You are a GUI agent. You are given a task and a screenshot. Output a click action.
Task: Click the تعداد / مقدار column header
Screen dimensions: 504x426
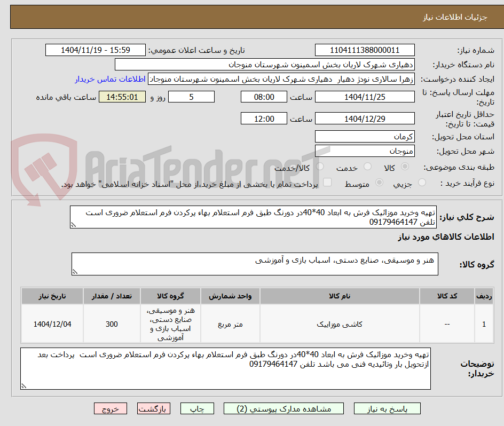112,296
